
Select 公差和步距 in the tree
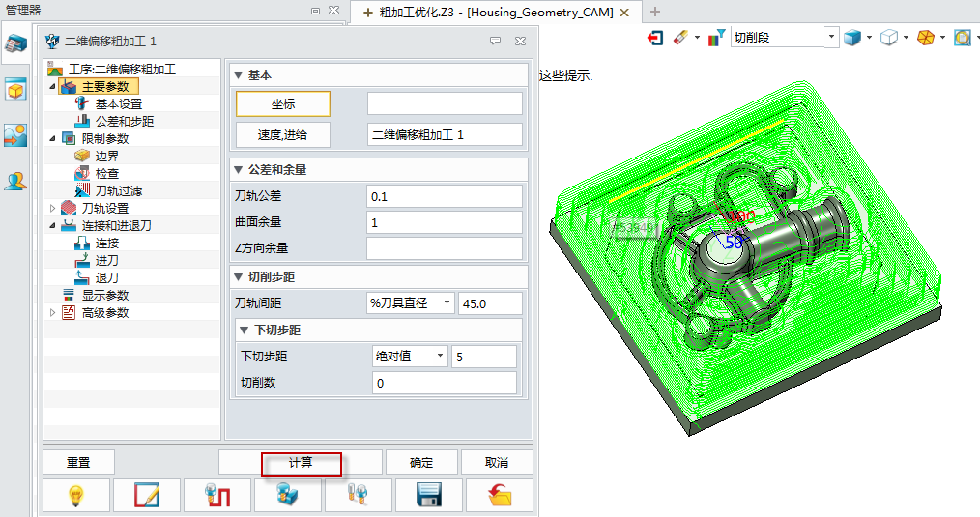coord(124,121)
